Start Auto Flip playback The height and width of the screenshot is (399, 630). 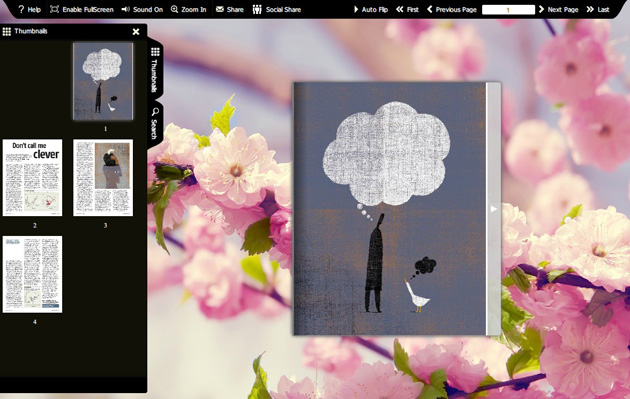(x=370, y=9)
